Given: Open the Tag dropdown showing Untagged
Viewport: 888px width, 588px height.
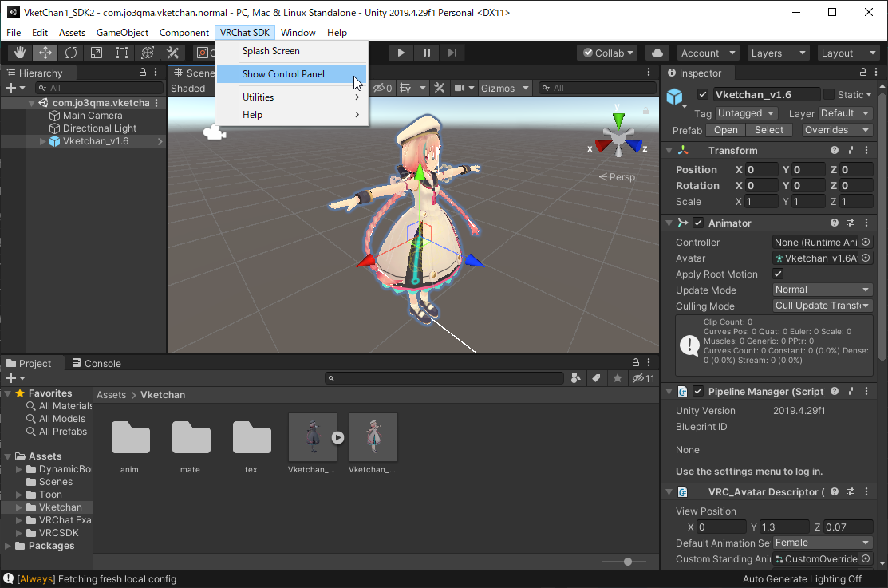Looking at the screenshot, I should coord(746,113).
